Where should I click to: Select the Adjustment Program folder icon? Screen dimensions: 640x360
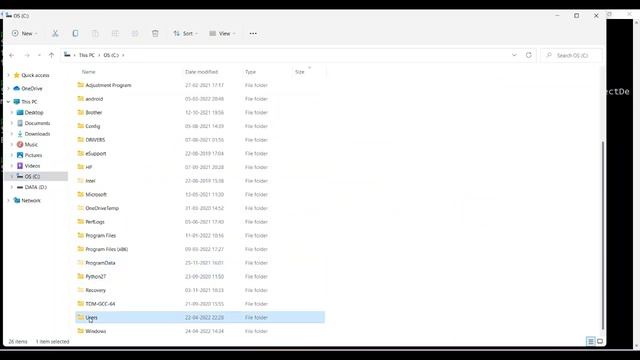click(80, 85)
